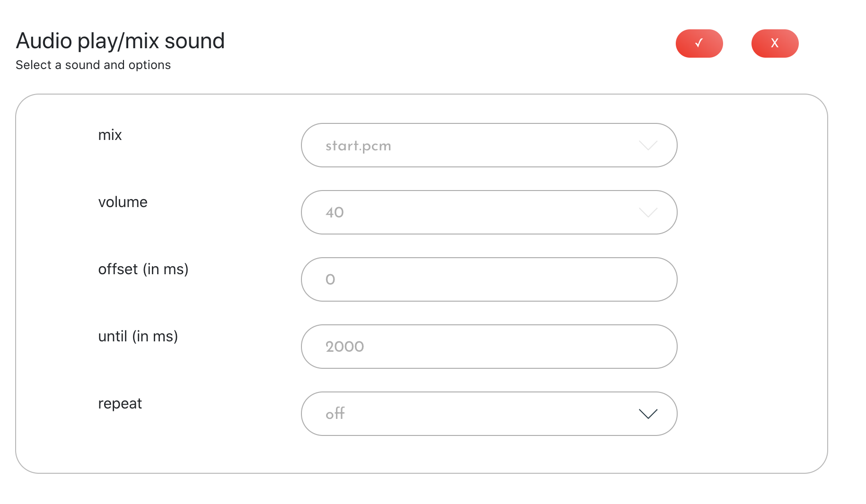Click the offset (in ms) label
This screenshot has height=504, width=866.
coord(143,269)
